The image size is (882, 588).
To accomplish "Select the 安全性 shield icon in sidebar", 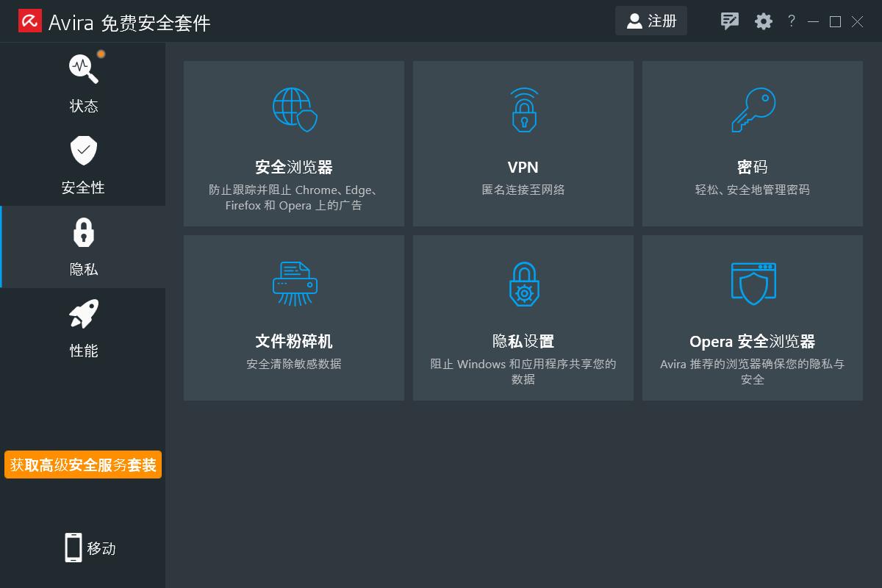I will pyautogui.click(x=83, y=150).
